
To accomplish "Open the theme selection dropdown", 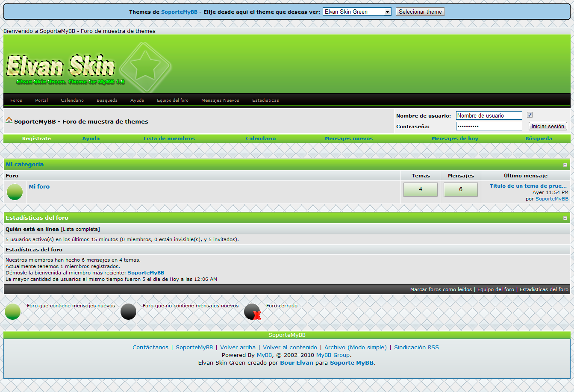I will pos(357,12).
